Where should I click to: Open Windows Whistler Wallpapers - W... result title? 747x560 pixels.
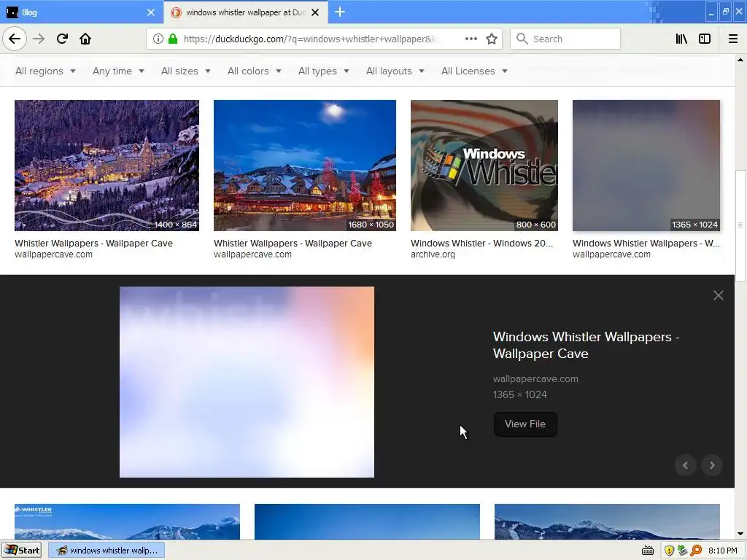click(646, 244)
